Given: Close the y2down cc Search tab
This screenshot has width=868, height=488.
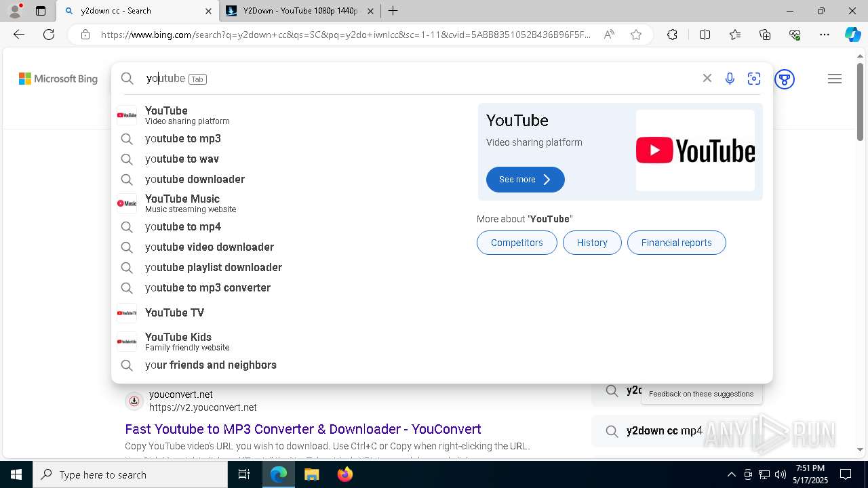Looking at the screenshot, I should pos(208,11).
